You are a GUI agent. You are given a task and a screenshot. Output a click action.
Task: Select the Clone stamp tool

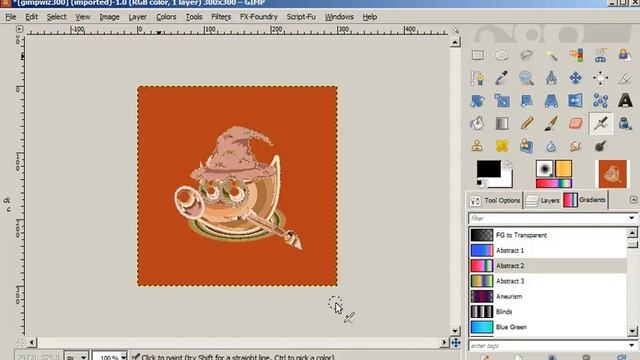(x=478, y=146)
